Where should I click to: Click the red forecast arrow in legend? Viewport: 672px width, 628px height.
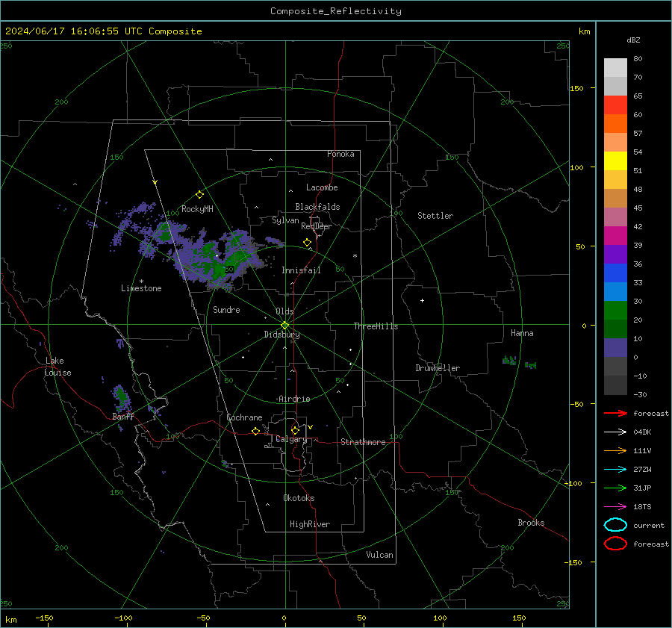tap(615, 413)
